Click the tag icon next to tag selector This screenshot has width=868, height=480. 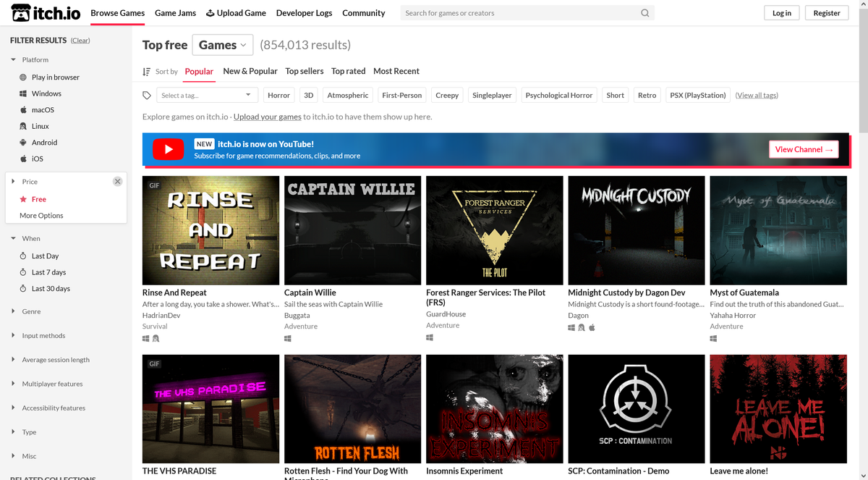[147, 96]
